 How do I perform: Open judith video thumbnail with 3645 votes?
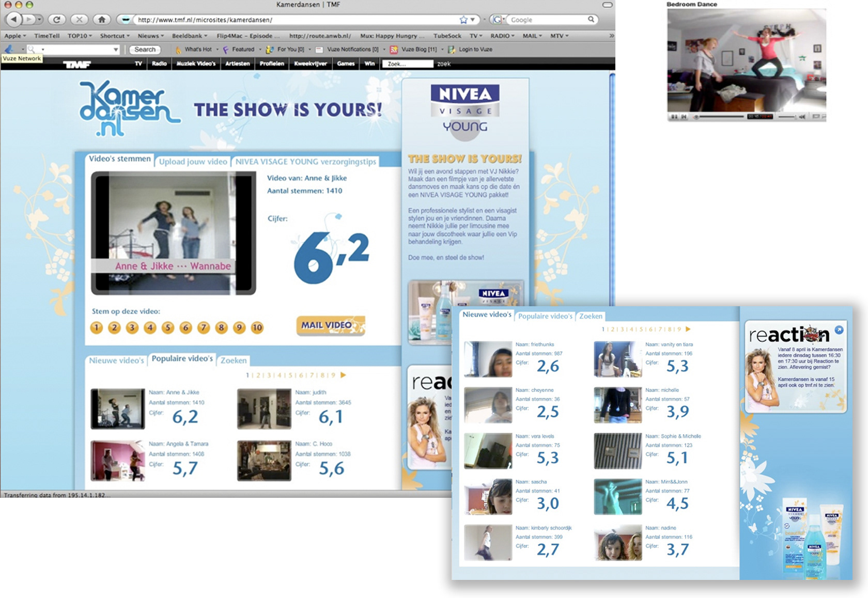pyautogui.click(x=264, y=409)
